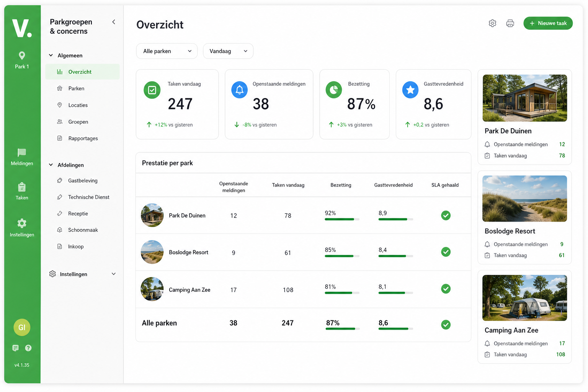Image resolution: width=588 pixels, height=392 pixels.
Task: Click round Camping Aan Zee table thumbnail
Action: point(152,289)
